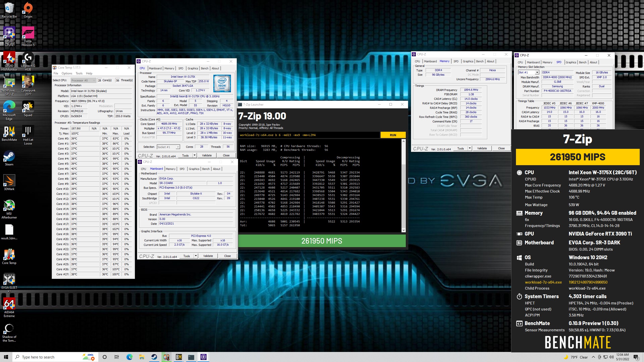Launch AIDA64 Extreme desktop icon

9,307
